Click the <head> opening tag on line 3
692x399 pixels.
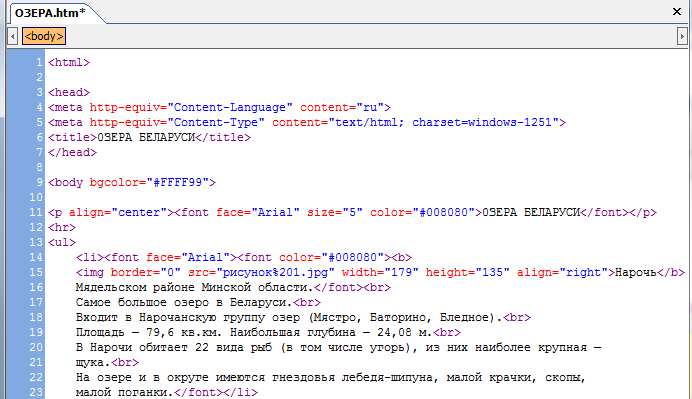point(69,92)
